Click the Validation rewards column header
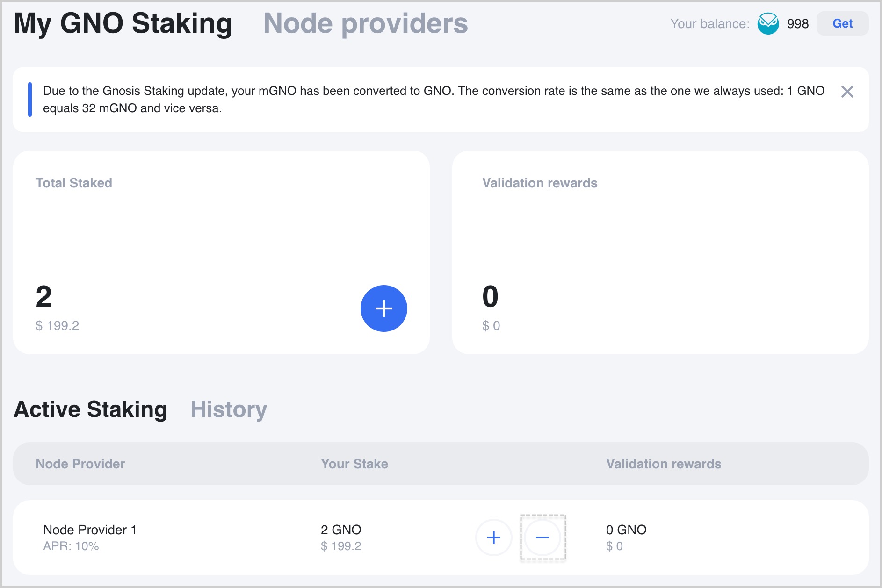Screen dimensions: 882x588 point(664,464)
